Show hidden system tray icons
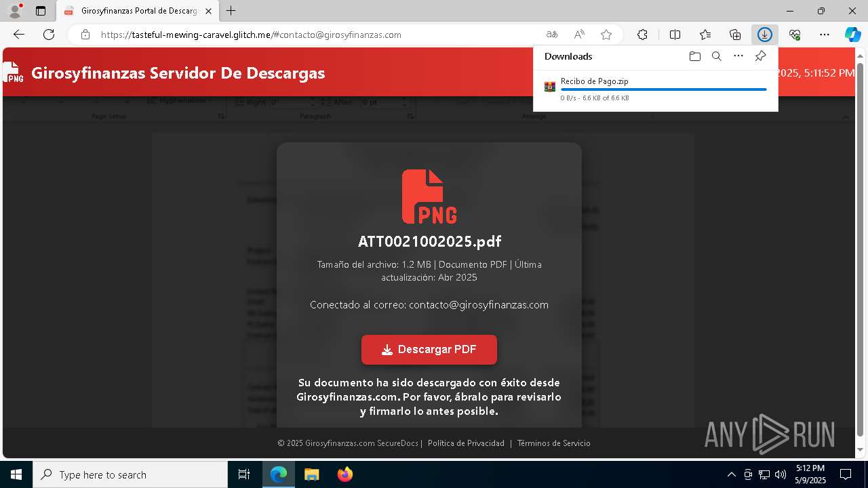868x488 pixels. (x=731, y=474)
